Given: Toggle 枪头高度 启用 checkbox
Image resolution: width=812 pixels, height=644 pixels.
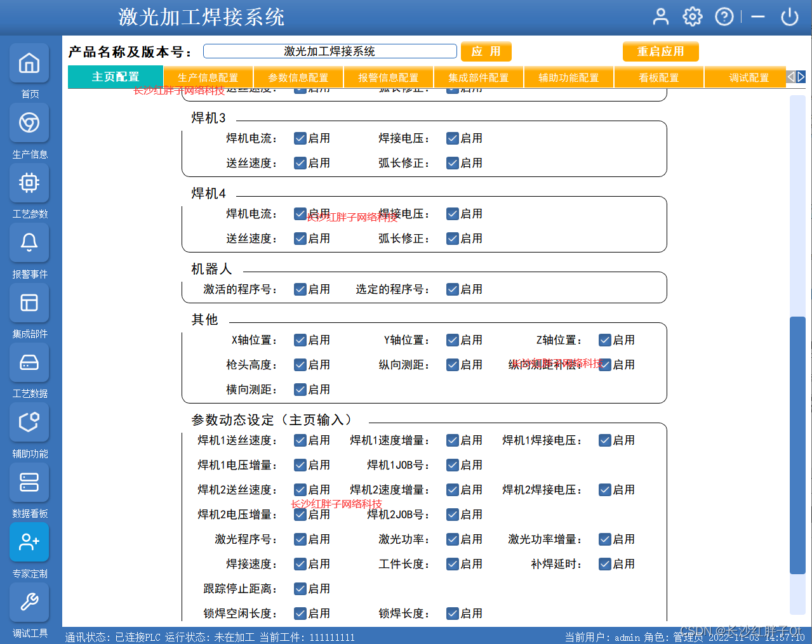Looking at the screenshot, I should 300,365.
